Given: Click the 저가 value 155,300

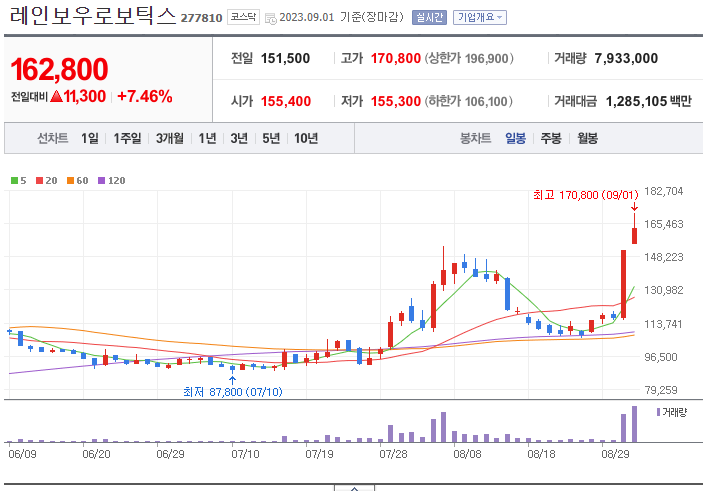Looking at the screenshot, I should (395, 101).
